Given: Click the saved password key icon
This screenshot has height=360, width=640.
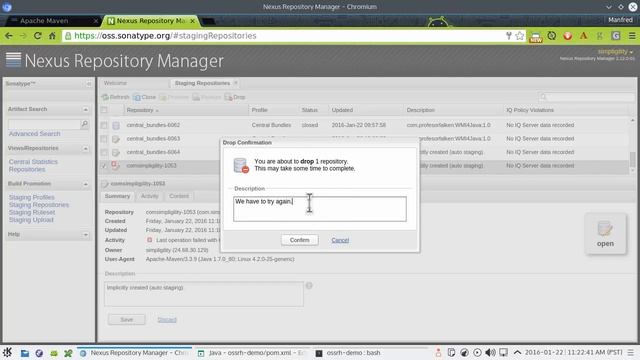Looking at the screenshot, I should [x=509, y=36].
